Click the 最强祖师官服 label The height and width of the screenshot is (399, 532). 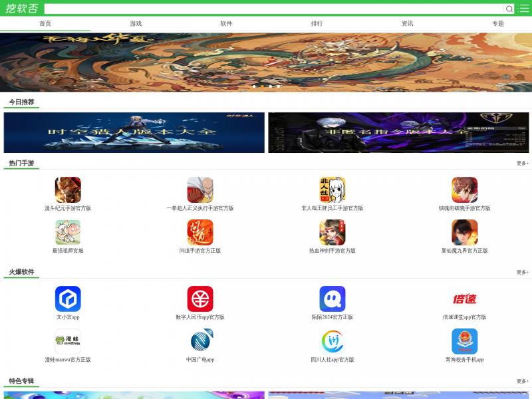click(x=68, y=251)
